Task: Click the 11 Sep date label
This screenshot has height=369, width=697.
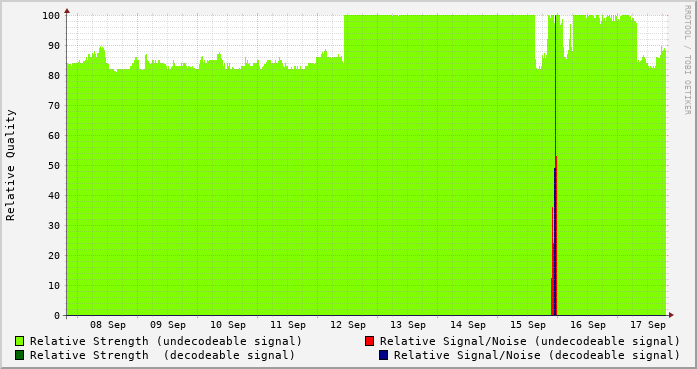Action: click(x=288, y=325)
